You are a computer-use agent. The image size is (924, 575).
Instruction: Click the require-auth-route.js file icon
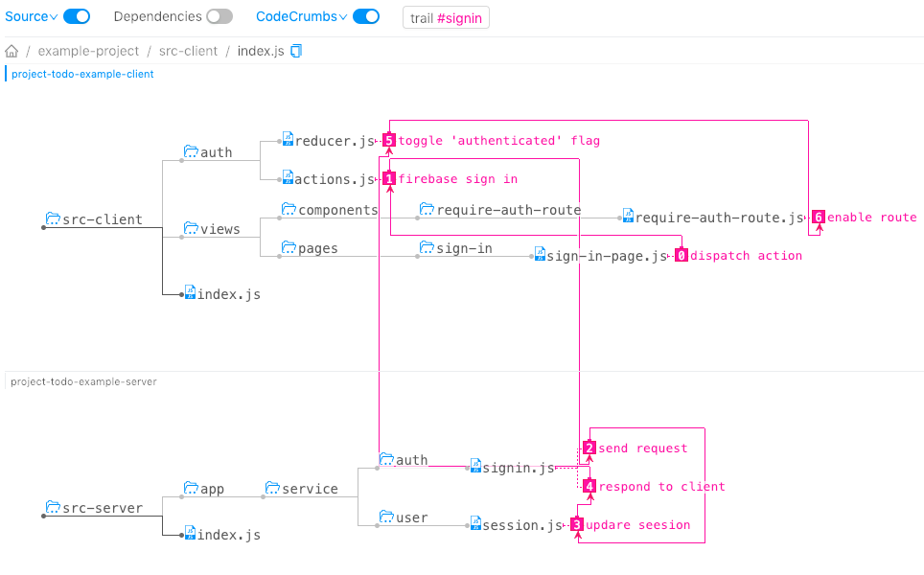pos(628,216)
